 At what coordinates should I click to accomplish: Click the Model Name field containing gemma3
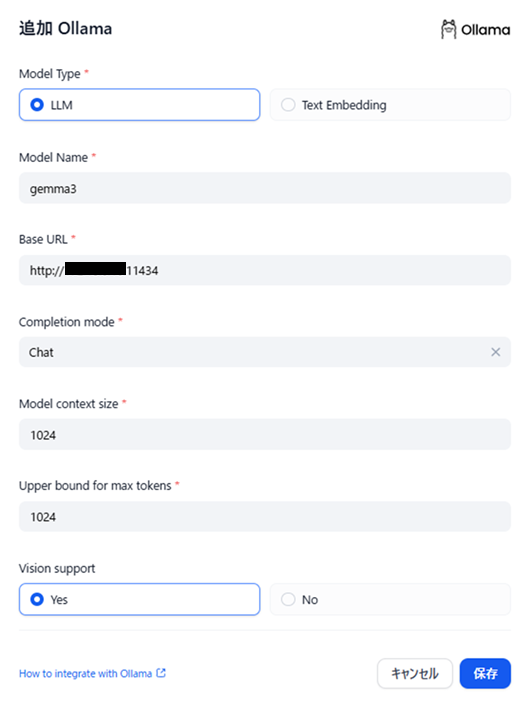click(x=265, y=188)
